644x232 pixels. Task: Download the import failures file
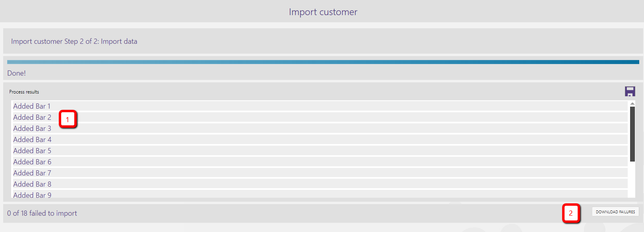point(615,212)
